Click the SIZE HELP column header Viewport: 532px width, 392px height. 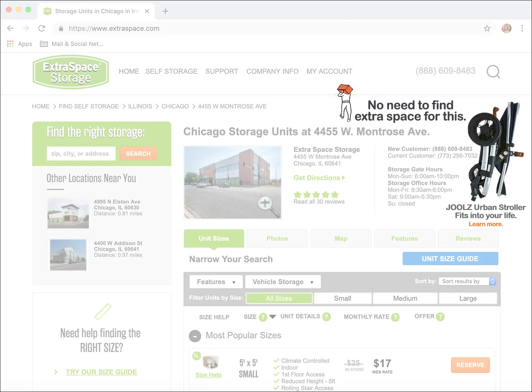point(214,317)
